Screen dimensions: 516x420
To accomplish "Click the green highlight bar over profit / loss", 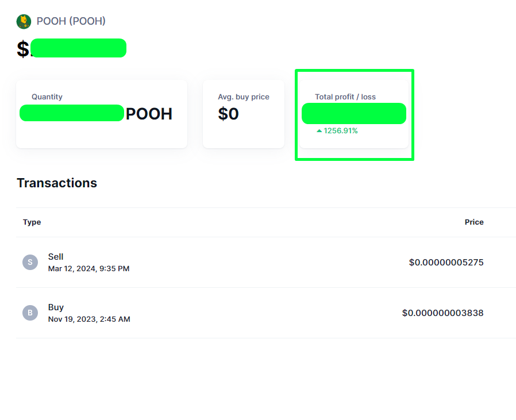I will [x=353, y=113].
